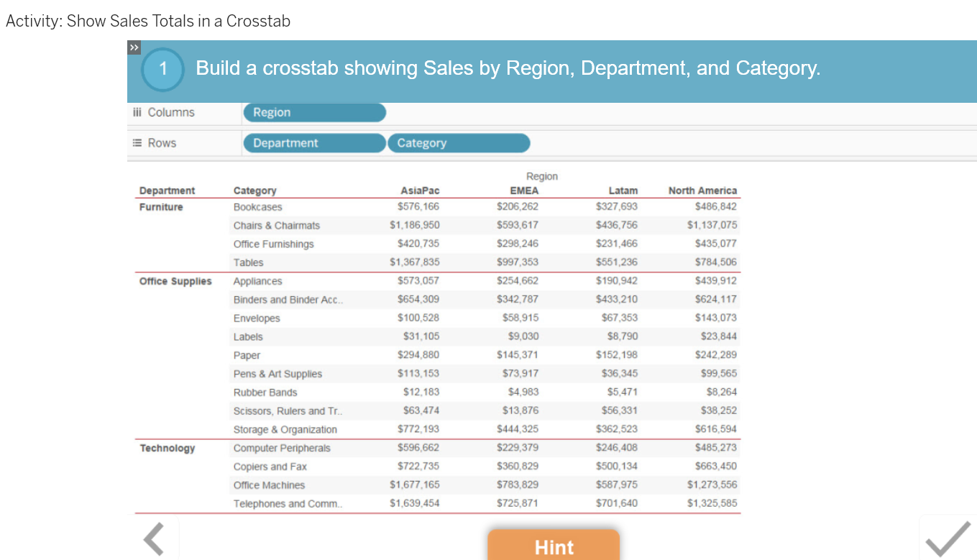Click AsiaPac Bookcases value $576,166

pos(418,207)
